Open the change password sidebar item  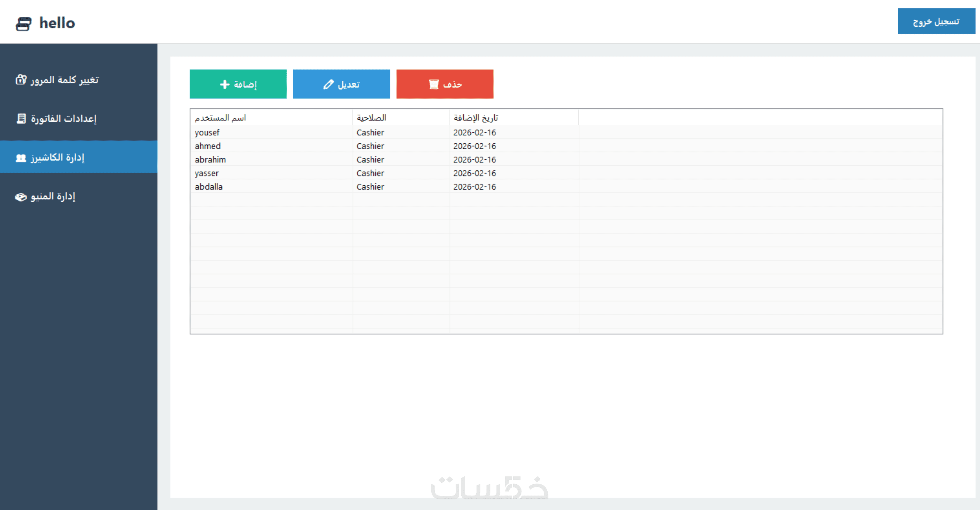coord(65,80)
